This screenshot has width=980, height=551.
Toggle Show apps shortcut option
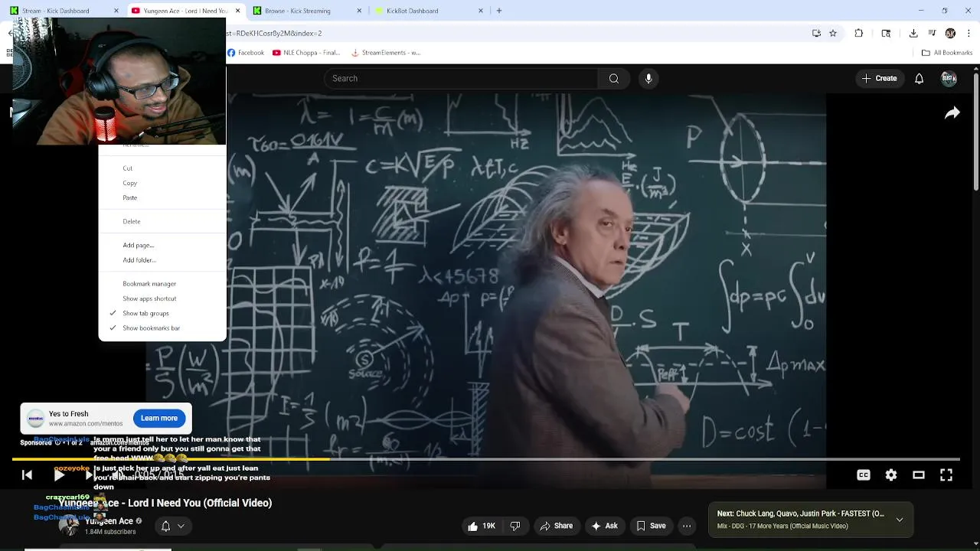[x=162, y=298]
